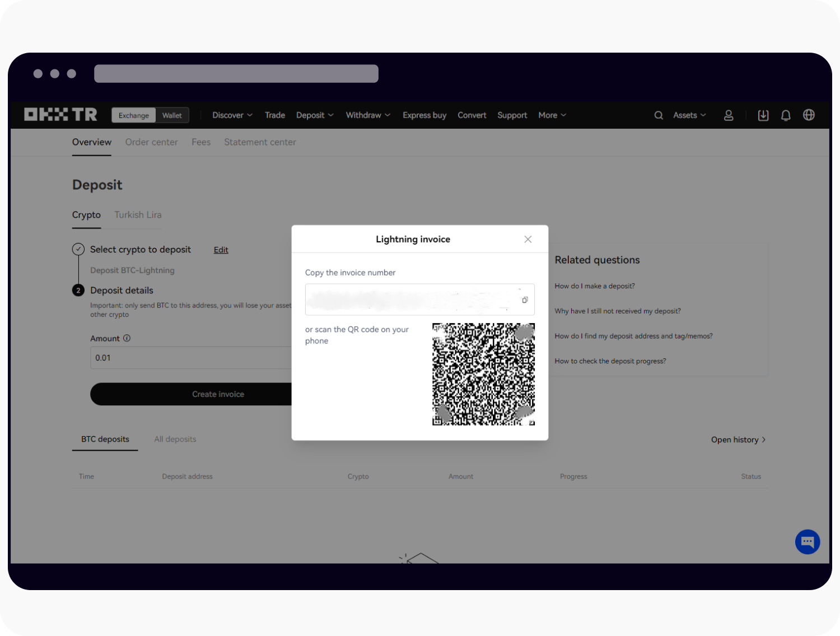Expand the Assets dropdown

[689, 115]
